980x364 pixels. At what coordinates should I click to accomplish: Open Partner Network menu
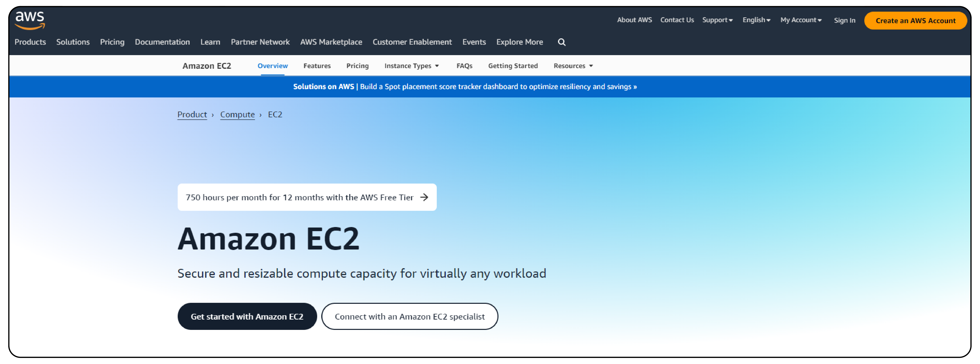click(x=260, y=42)
